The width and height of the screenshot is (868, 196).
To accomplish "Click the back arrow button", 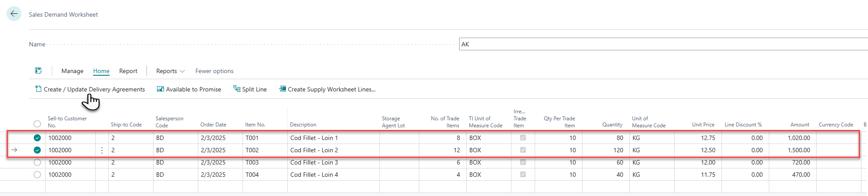I will [x=14, y=14].
